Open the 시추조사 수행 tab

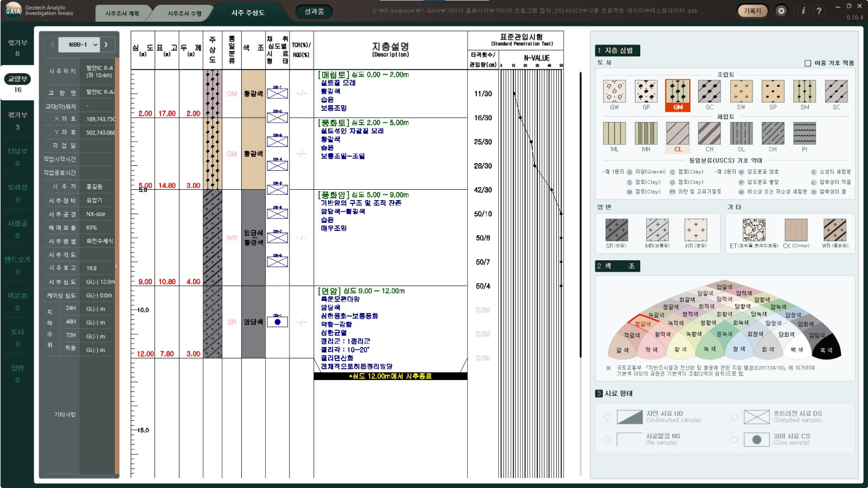point(184,13)
